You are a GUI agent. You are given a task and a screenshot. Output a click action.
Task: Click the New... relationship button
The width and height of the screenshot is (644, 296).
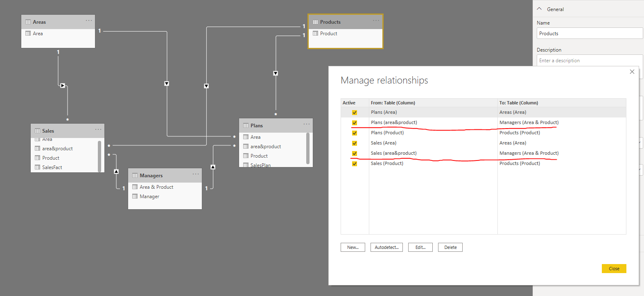[353, 247]
